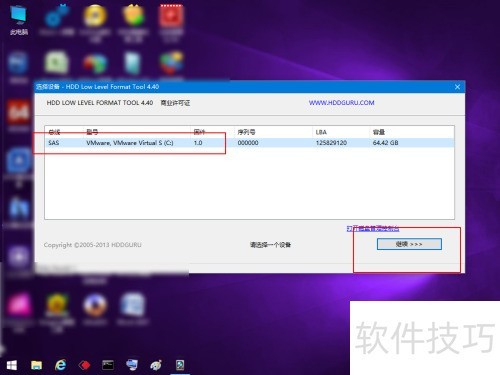
Task: Switch to the HDD Low Level Format taskbar icon
Action: click(x=180, y=365)
